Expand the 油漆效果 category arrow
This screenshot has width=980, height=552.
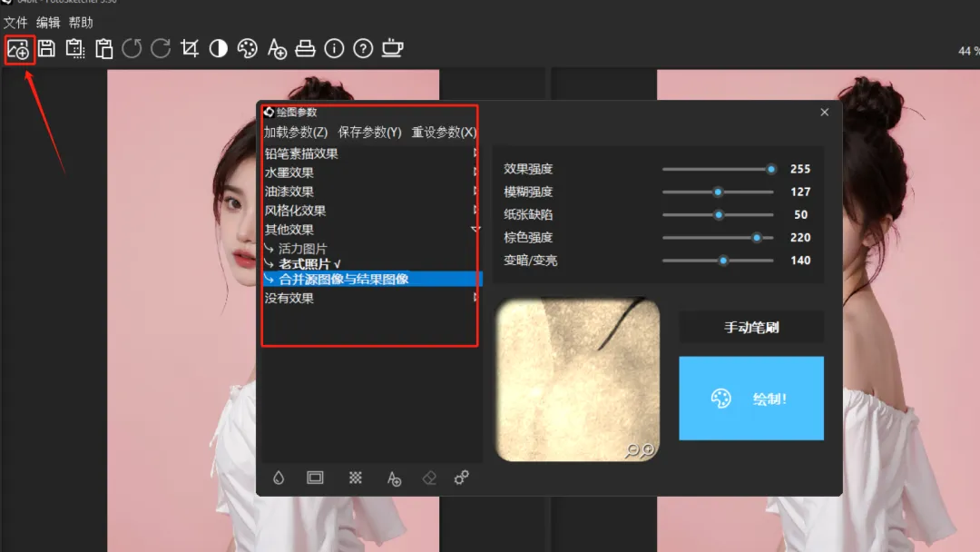tap(475, 191)
